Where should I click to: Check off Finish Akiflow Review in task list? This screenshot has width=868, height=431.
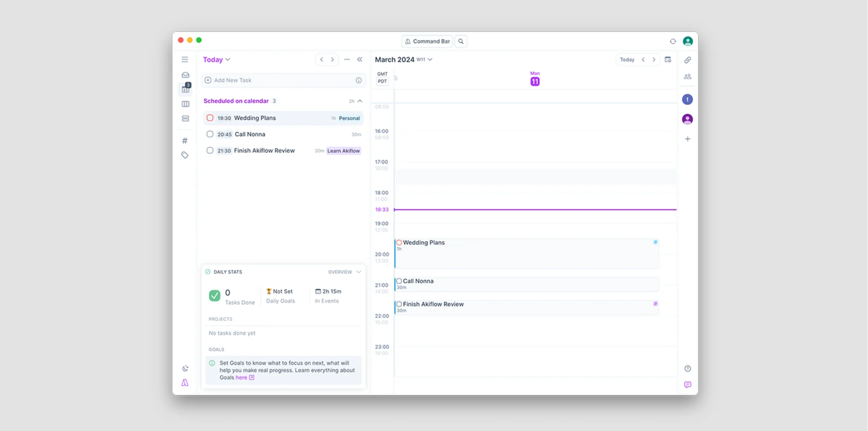[210, 151]
